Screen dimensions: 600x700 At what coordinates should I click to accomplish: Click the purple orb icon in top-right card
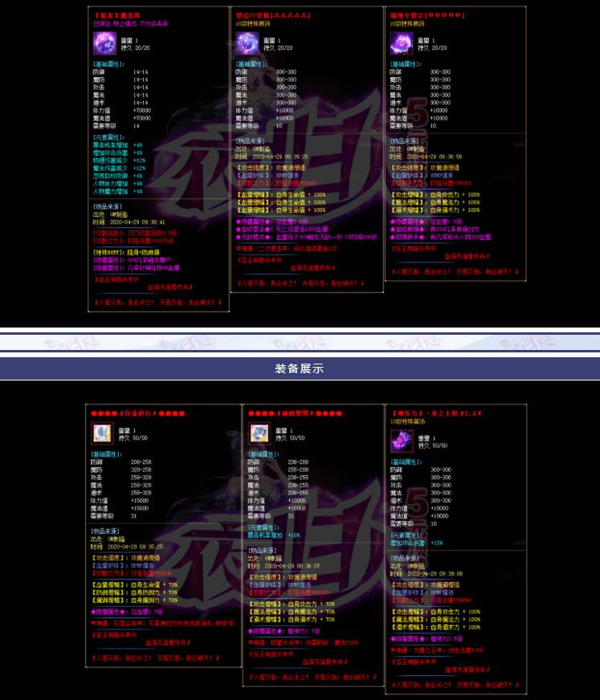[x=401, y=43]
